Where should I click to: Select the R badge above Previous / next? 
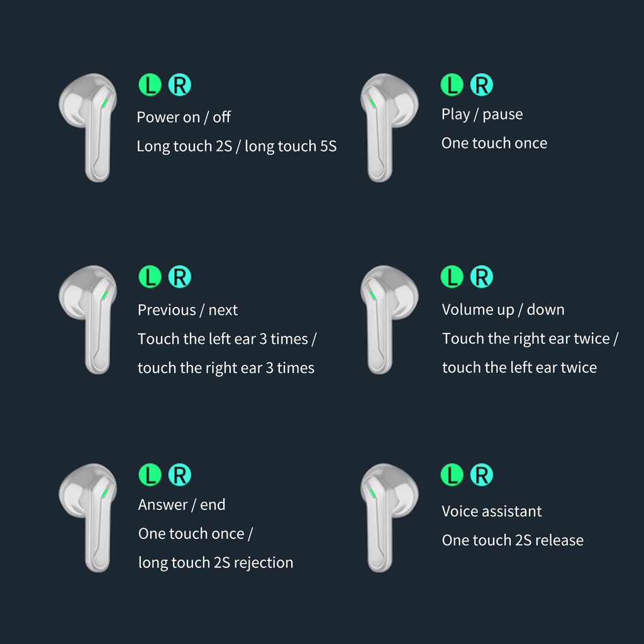coord(179,277)
